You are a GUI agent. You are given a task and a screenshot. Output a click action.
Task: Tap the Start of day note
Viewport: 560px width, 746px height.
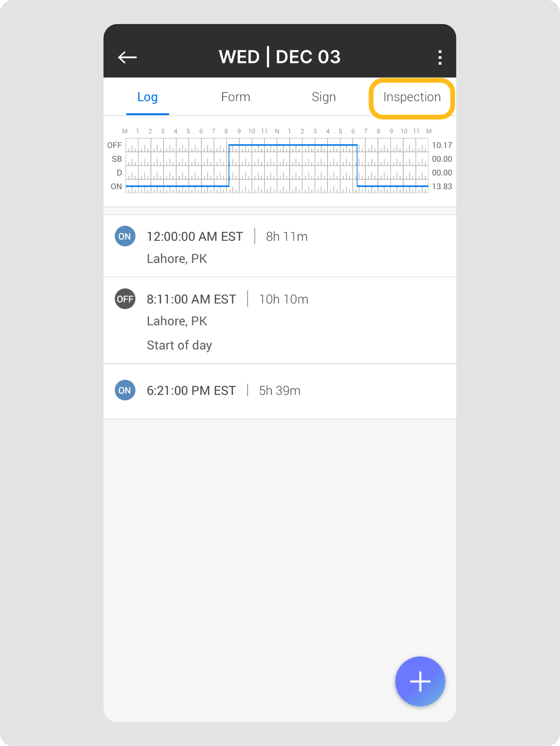179,345
